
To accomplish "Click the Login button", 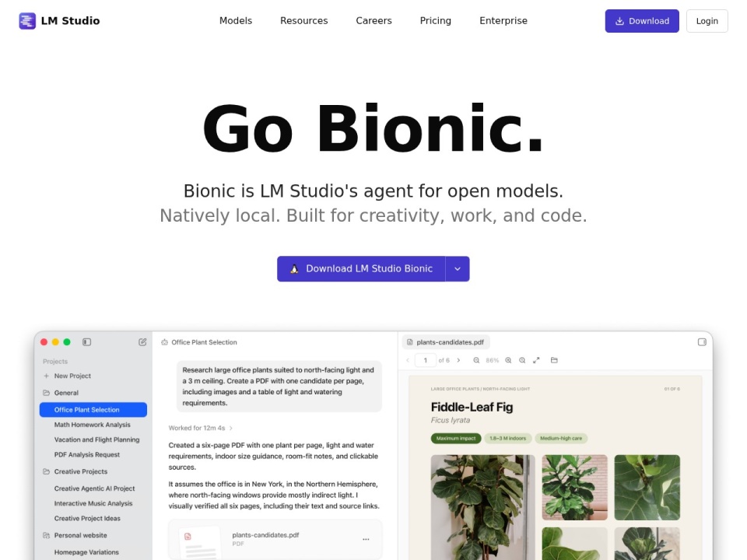I will click(707, 21).
